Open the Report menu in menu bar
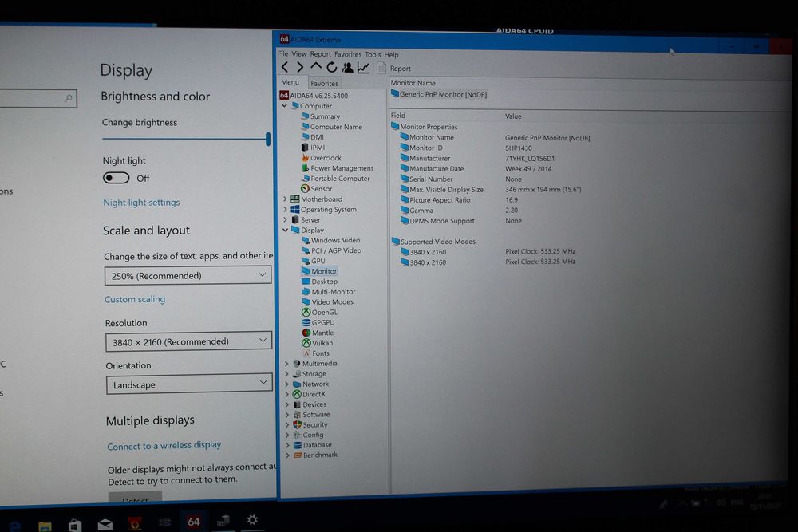This screenshot has width=798, height=532. [x=320, y=54]
